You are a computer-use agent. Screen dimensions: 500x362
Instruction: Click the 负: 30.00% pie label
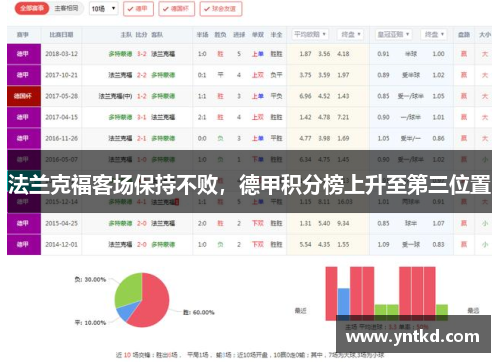coord(90,279)
